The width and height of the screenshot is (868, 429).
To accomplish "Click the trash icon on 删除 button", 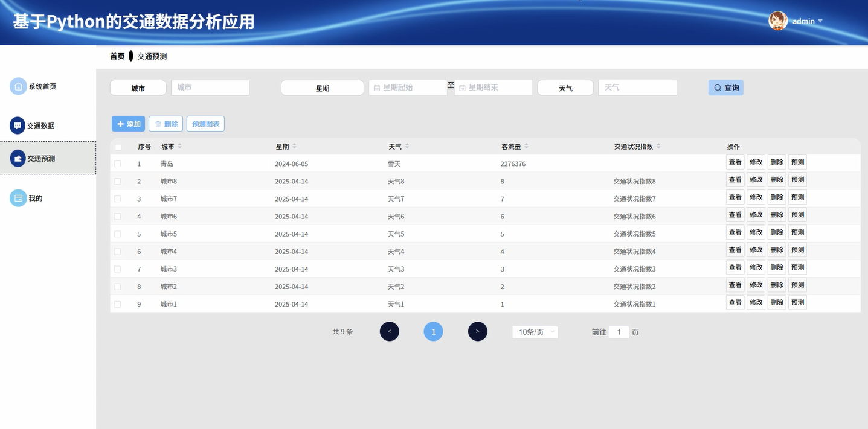I will 158,123.
